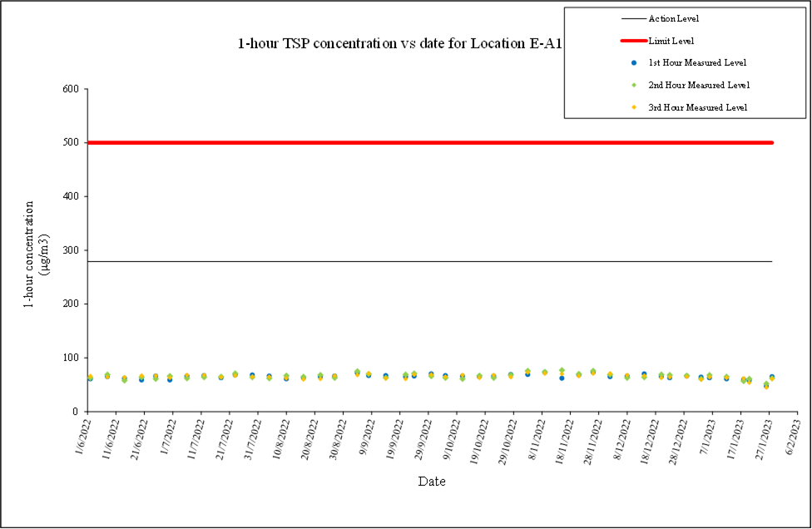Click the black Action Level legend line sample
The height and width of the screenshot is (529, 812).
633,18
